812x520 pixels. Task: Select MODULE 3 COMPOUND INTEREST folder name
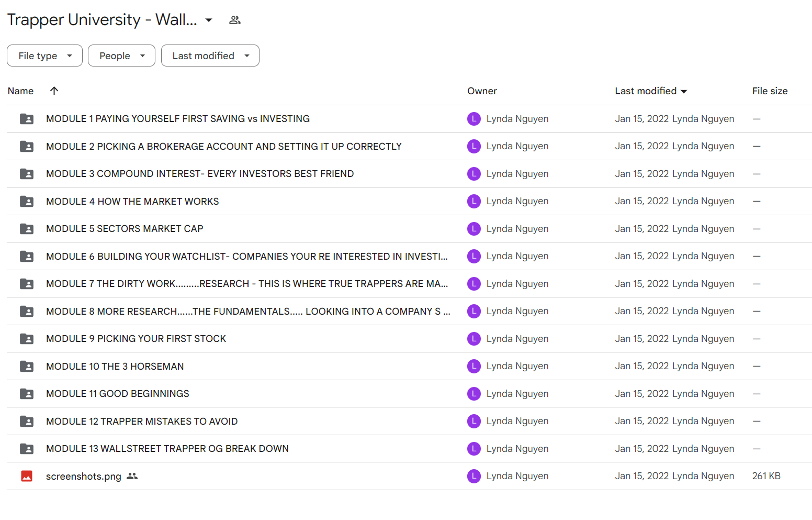click(200, 174)
